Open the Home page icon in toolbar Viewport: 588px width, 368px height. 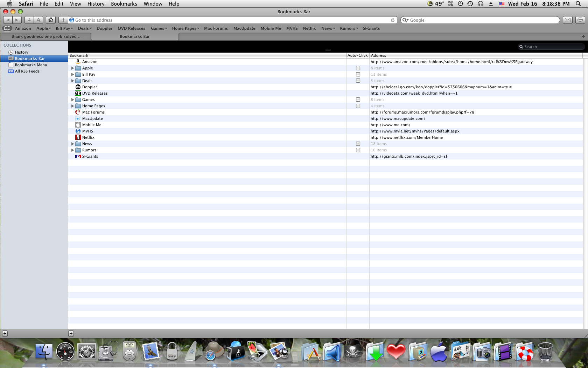(51, 20)
